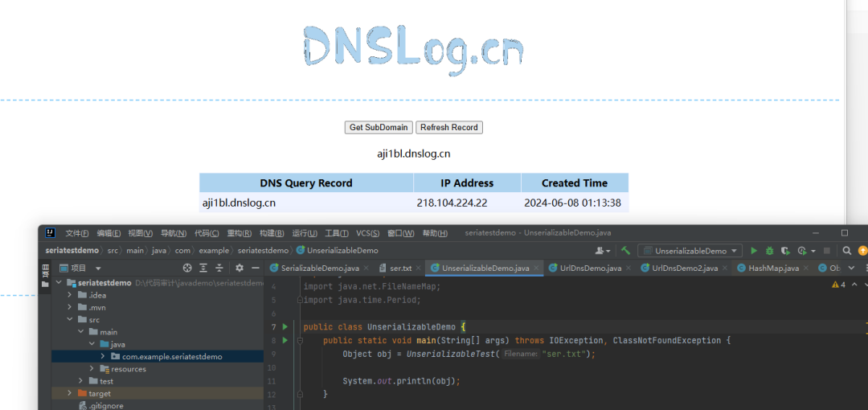
Task: Click the run gutter icon on line 8
Action: coord(285,340)
